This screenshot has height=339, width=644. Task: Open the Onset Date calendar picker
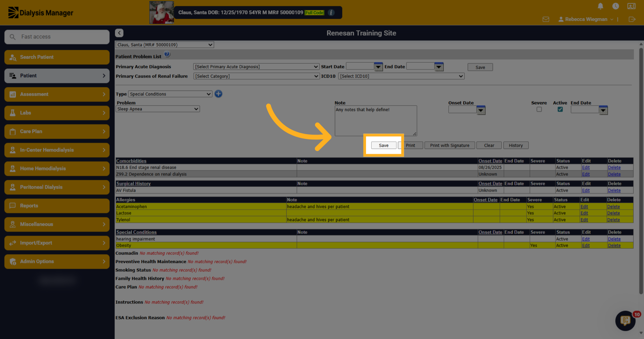pos(481,110)
